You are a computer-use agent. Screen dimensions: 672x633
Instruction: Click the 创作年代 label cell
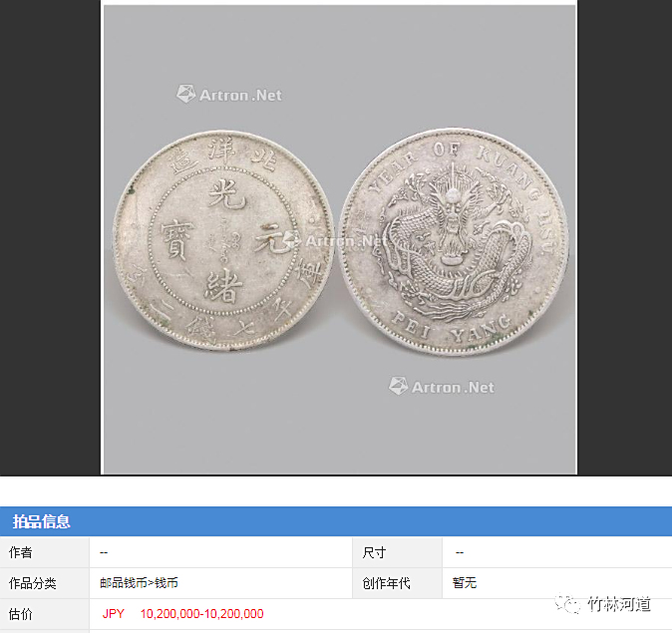click(x=397, y=583)
